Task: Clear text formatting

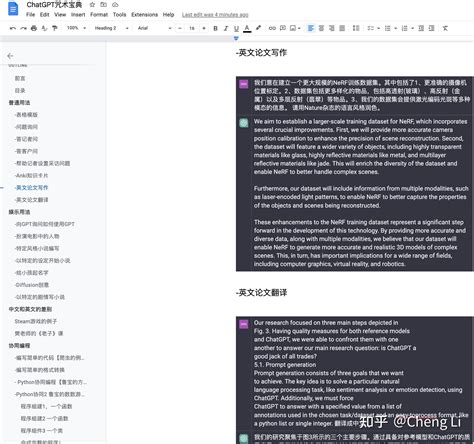Action: [x=445, y=28]
